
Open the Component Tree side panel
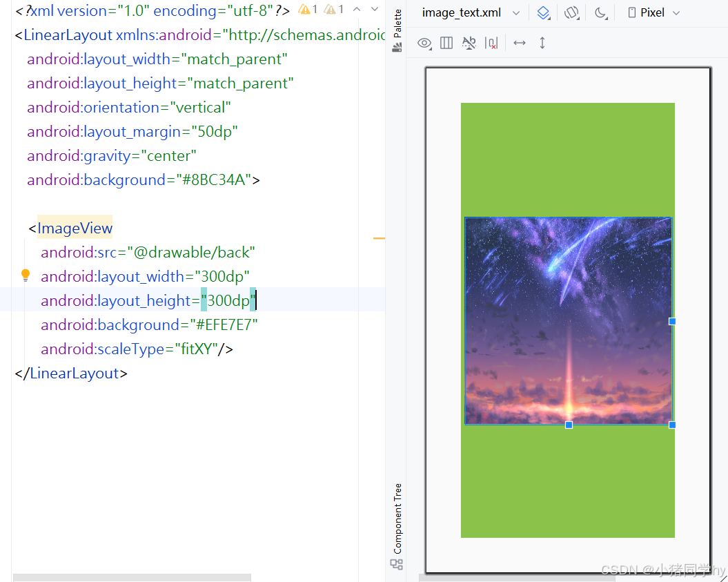397,518
